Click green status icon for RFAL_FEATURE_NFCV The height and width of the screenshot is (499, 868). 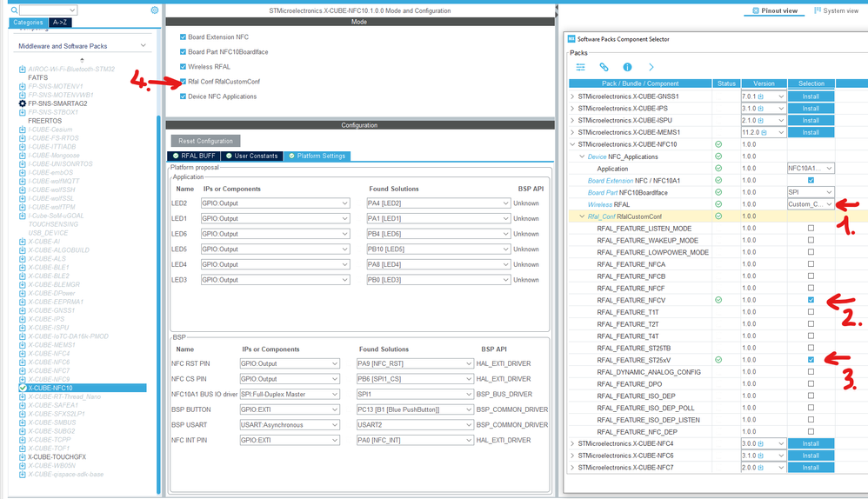click(x=718, y=300)
